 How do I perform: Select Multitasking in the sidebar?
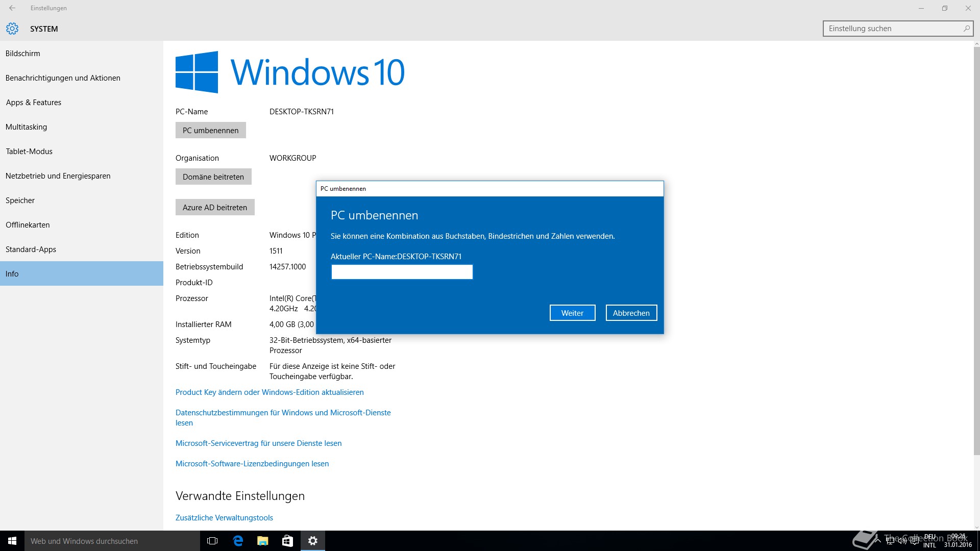point(82,127)
